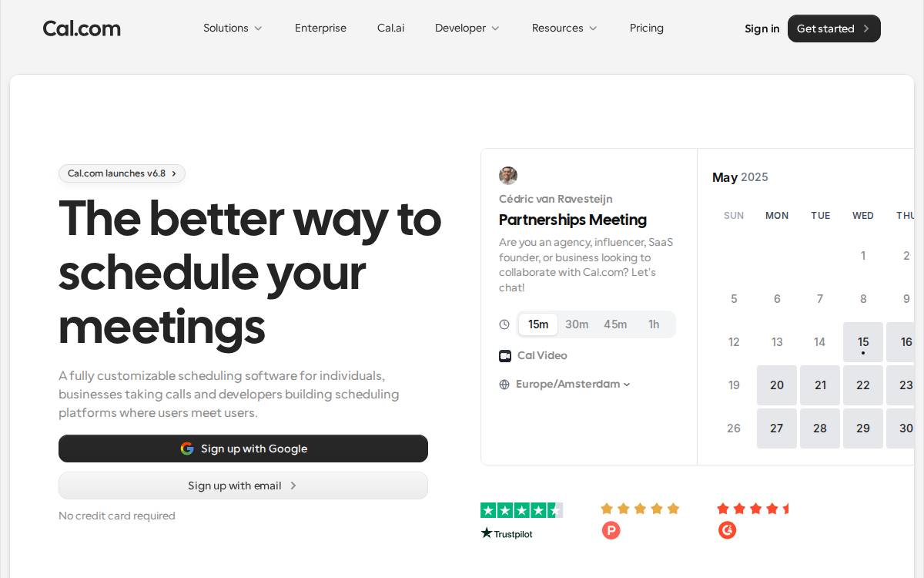924x578 pixels.
Task: Click the Trustpilot star rating logo
Action: click(x=521, y=520)
